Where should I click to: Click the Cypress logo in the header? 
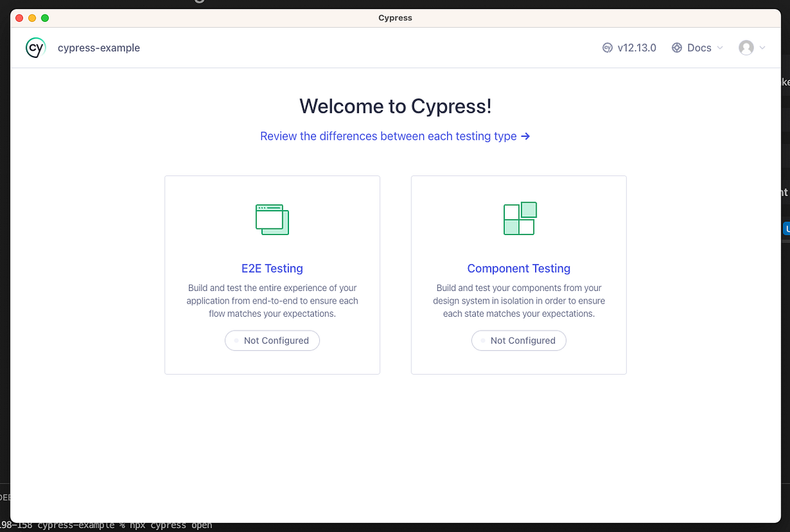pyautogui.click(x=35, y=47)
